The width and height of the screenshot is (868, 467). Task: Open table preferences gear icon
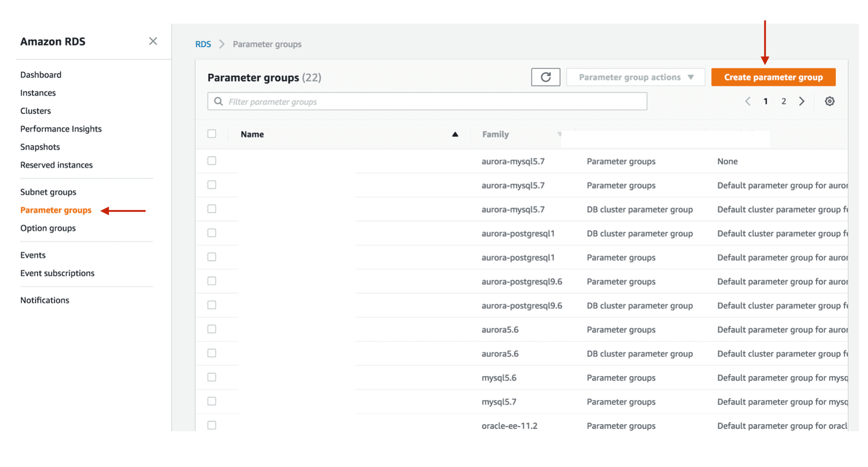830,101
